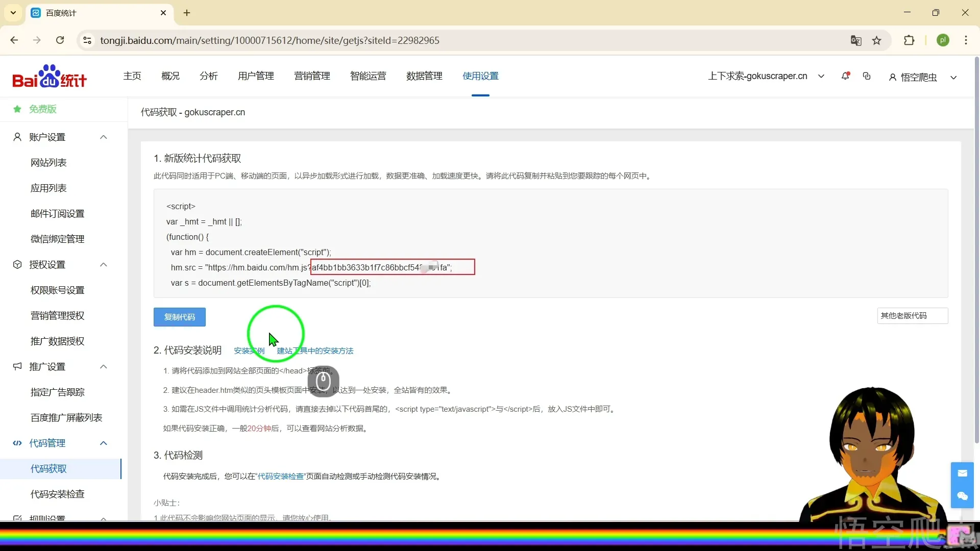This screenshot has width=980, height=551.
Task: Open the browser extensions puzzle icon
Action: click(x=909, y=40)
